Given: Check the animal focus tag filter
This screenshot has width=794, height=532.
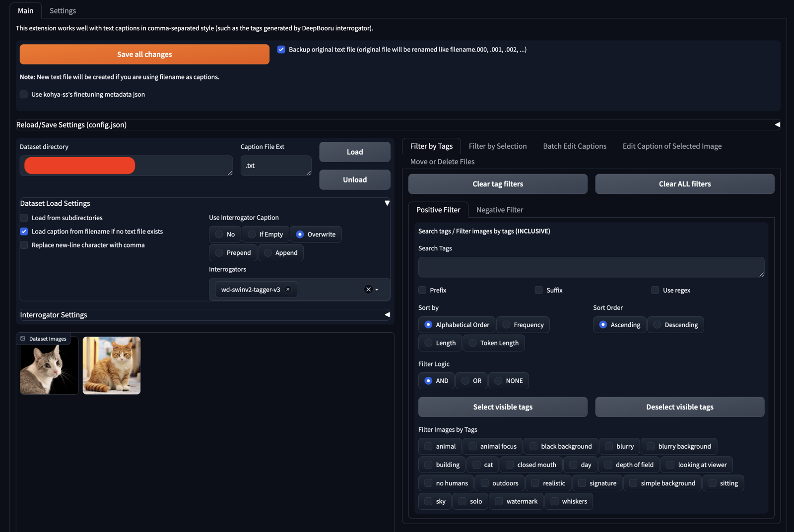Looking at the screenshot, I should pyautogui.click(x=493, y=447).
